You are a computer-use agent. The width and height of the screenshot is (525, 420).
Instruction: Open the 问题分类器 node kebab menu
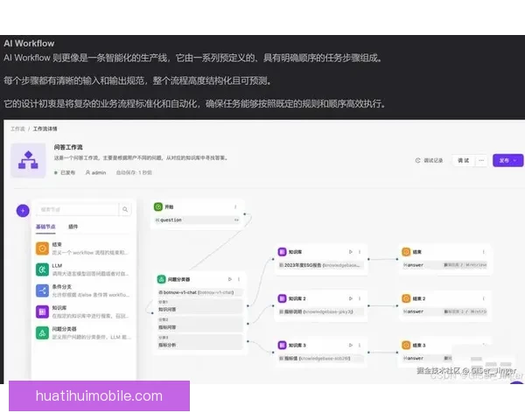239,279
